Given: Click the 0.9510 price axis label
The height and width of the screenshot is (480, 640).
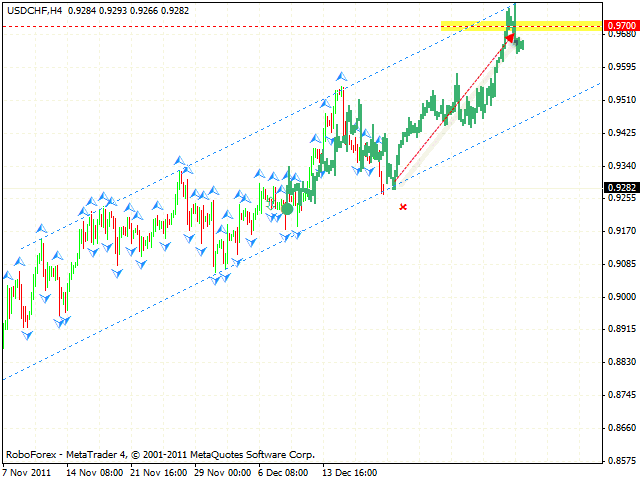Looking at the screenshot, I should coord(620,100).
